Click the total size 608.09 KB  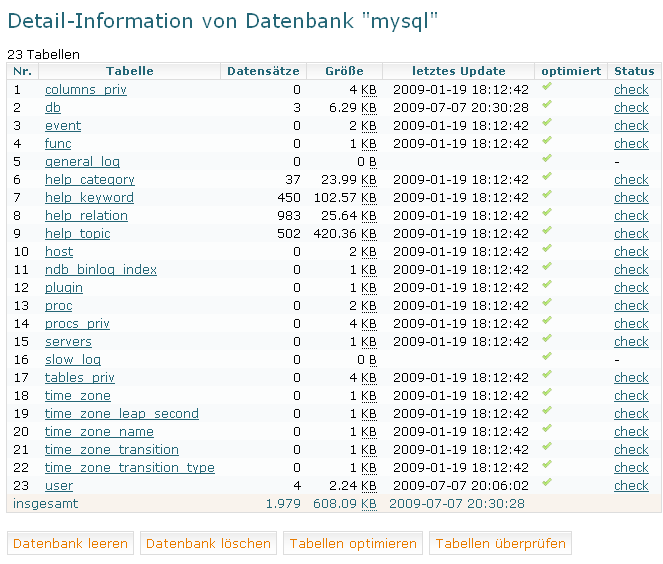(345, 504)
